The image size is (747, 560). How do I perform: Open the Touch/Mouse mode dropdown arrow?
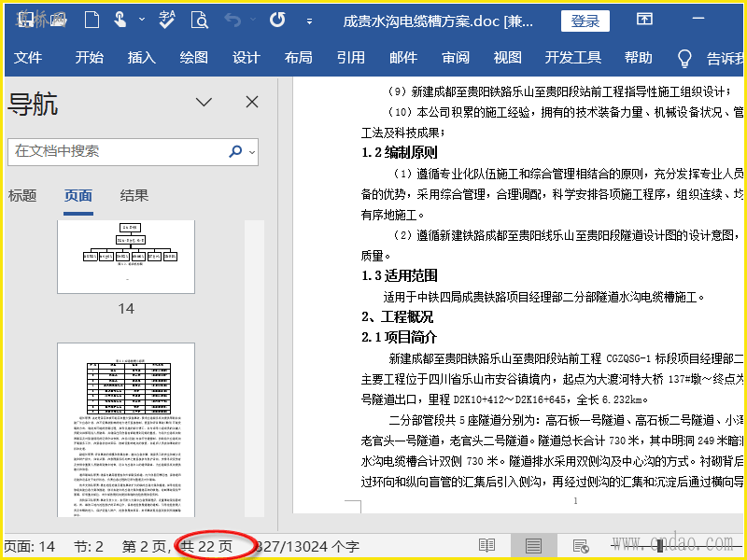(142, 20)
